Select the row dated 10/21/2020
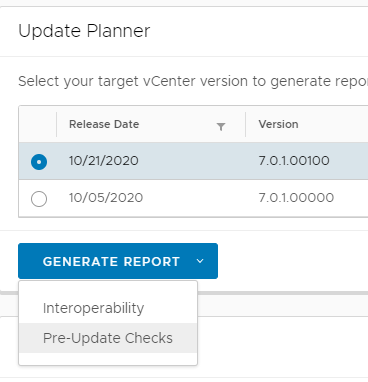Viewport: 368px width, 382px height. pyautogui.click(x=193, y=161)
